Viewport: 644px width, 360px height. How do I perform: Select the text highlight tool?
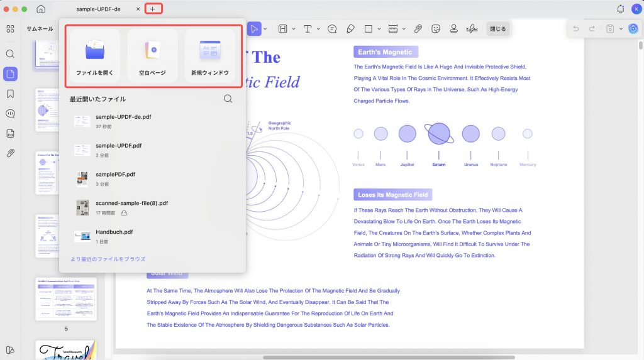282,29
